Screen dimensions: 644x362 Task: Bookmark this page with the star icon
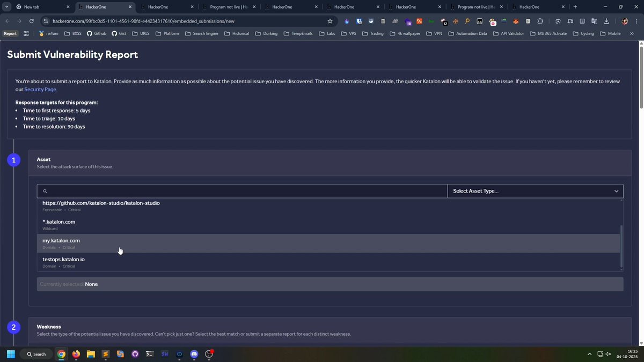[330, 21]
